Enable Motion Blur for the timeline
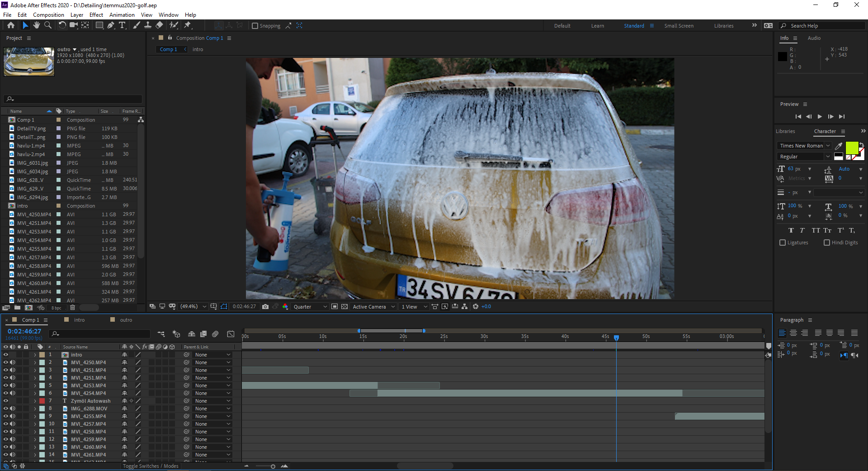 [215, 334]
